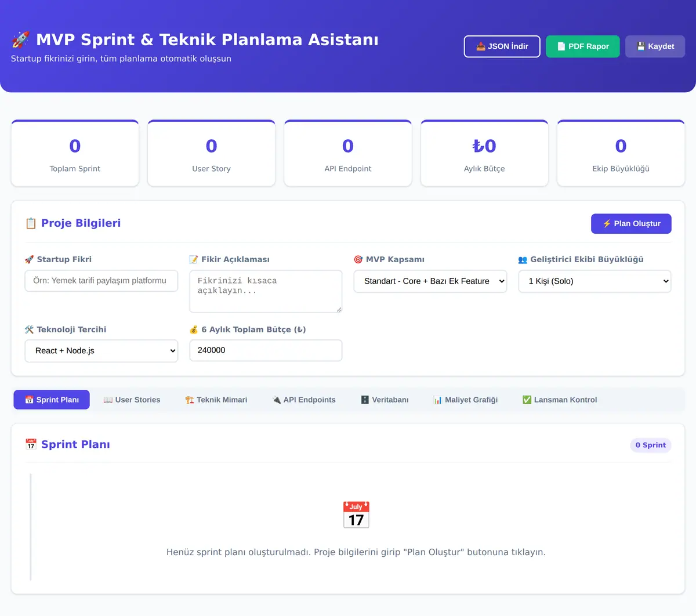Open the API Endpoints tab

click(304, 400)
